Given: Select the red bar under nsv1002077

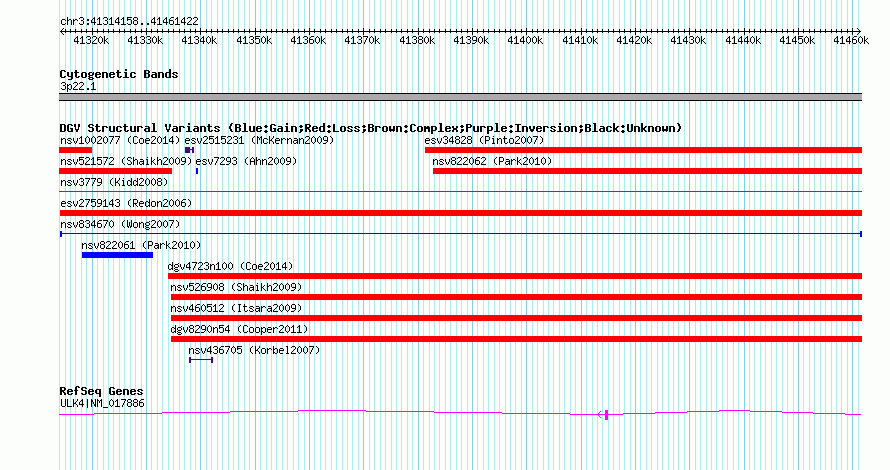Looking at the screenshot, I should [75, 150].
